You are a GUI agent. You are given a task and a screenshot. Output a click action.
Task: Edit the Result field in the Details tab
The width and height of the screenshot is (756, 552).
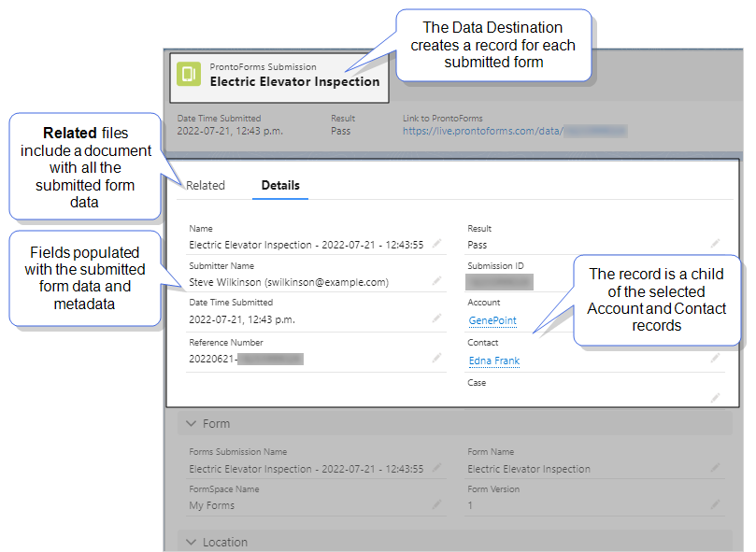coord(715,244)
